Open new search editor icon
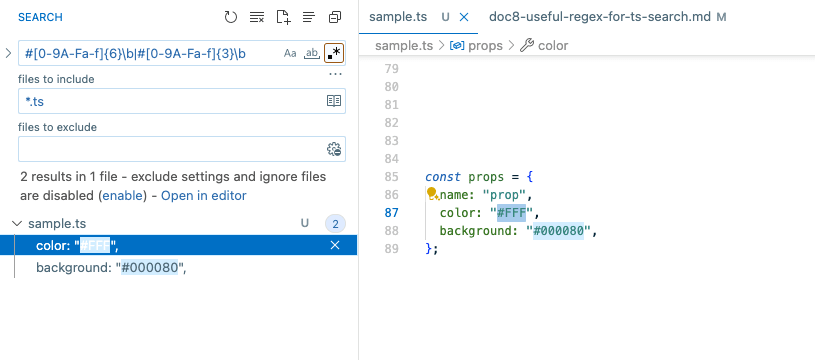 (x=283, y=17)
